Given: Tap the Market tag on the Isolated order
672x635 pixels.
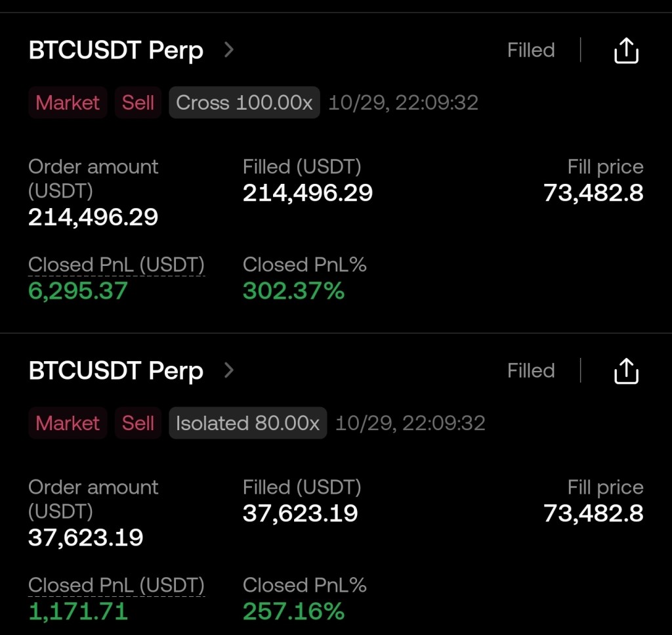Looking at the screenshot, I should [x=68, y=423].
